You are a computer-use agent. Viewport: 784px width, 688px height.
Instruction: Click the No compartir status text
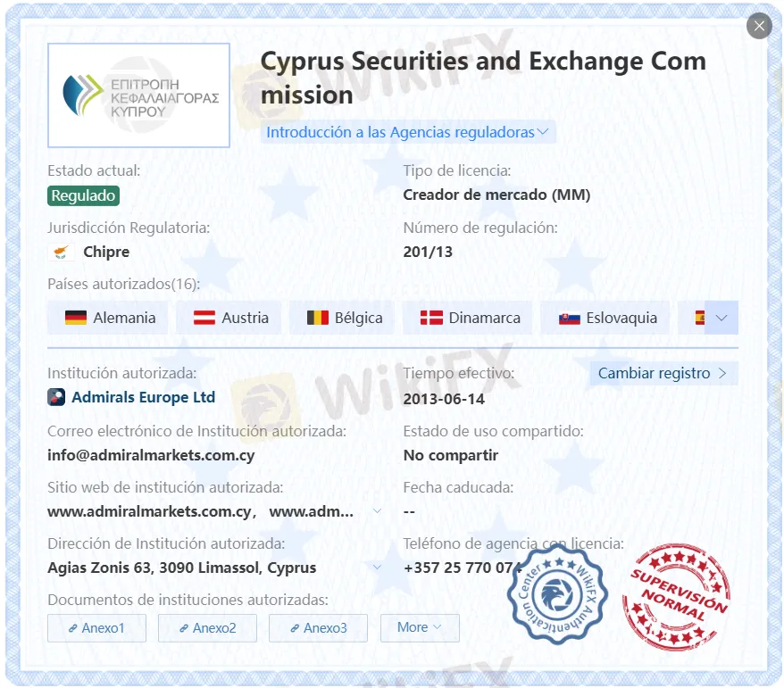click(x=451, y=455)
